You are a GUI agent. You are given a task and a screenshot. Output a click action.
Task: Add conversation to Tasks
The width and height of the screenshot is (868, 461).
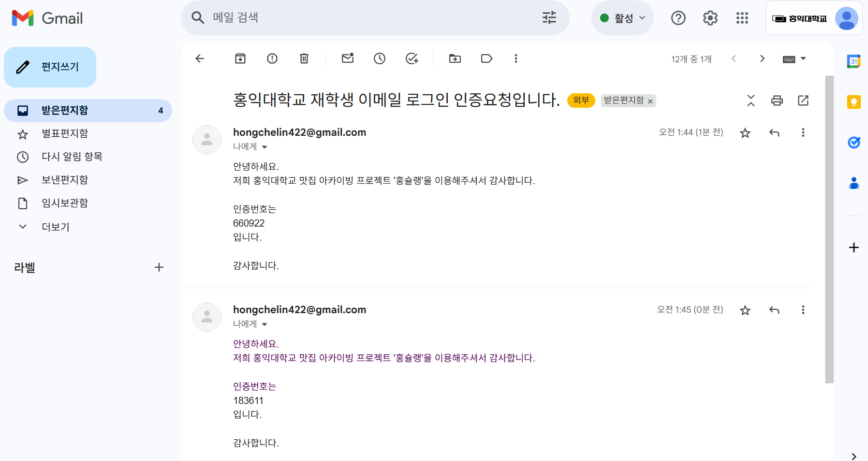pos(412,58)
